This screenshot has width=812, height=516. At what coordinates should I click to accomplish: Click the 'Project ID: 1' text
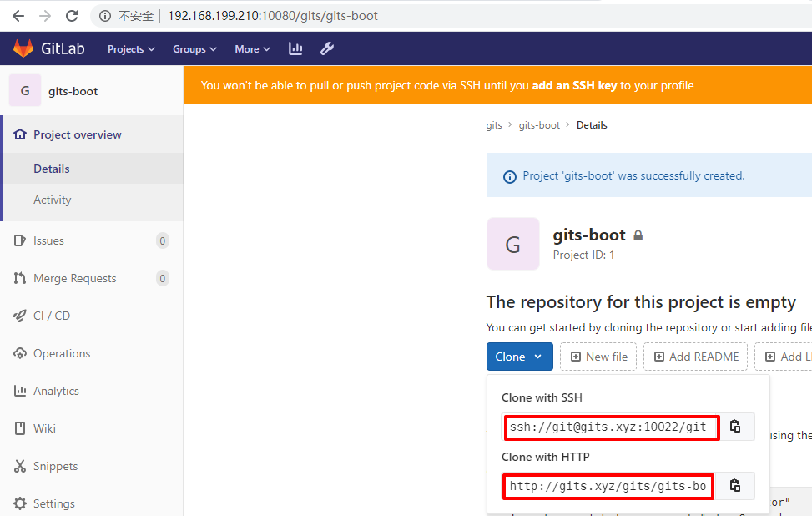pos(583,255)
